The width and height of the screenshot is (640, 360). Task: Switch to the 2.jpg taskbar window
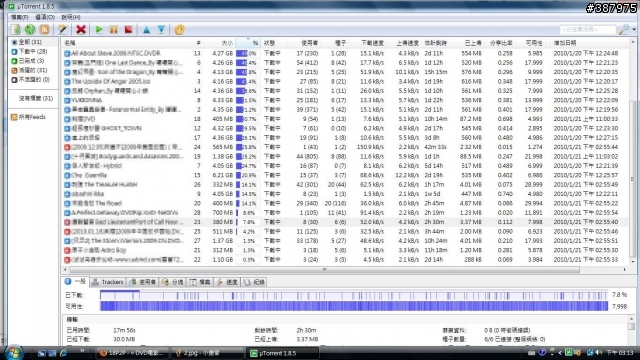pyautogui.click(x=208, y=353)
